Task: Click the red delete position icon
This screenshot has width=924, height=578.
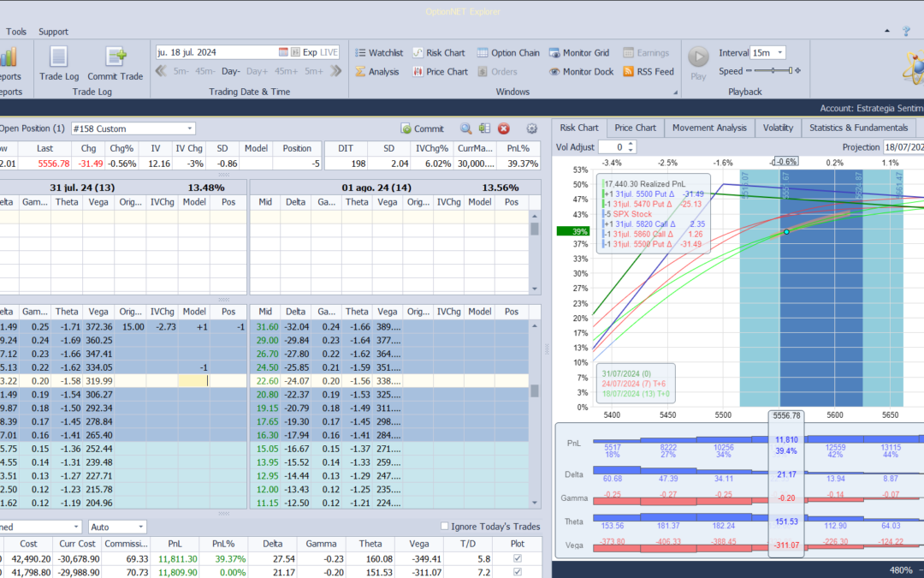Action: coord(503,128)
